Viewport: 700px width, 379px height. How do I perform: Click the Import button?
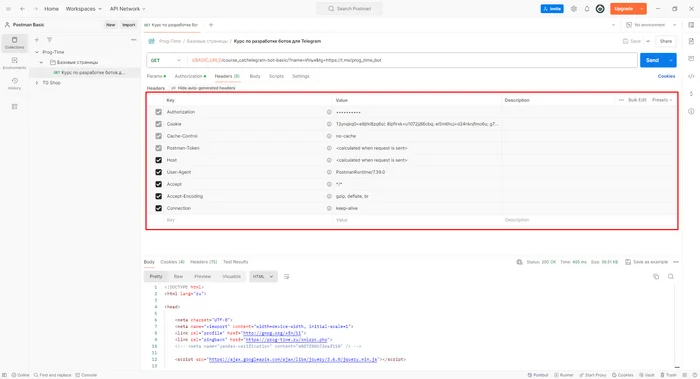click(x=129, y=25)
